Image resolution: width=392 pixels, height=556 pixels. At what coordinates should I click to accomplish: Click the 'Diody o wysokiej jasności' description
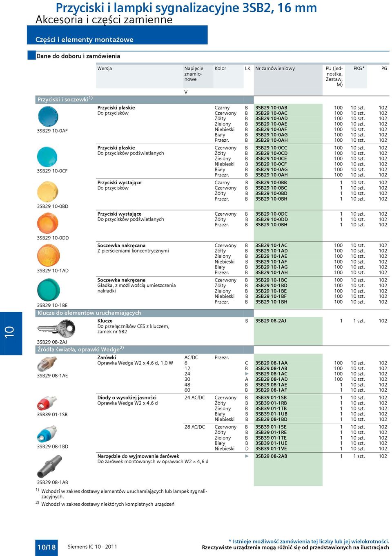pyautogui.click(x=127, y=400)
